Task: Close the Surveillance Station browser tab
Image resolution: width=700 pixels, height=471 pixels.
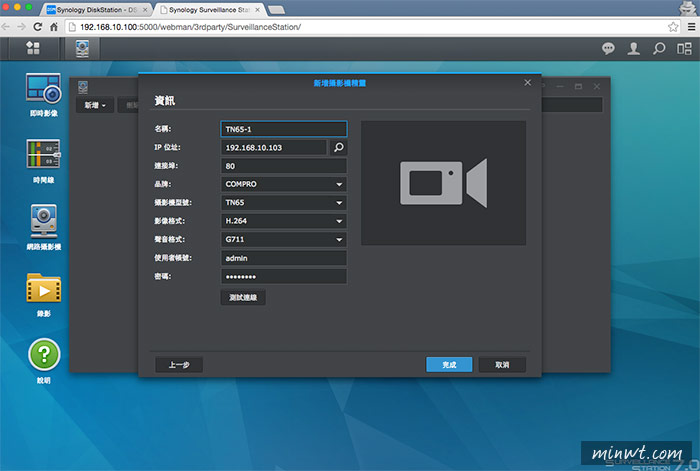Action: [258, 9]
